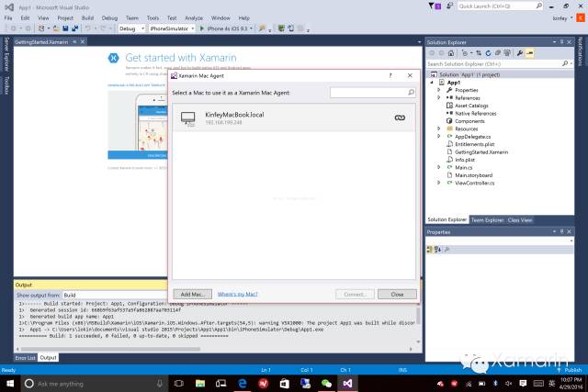Viewport: 588px width, 392px height.
Task: Click the notifications flag icon in title bar
Action: 431,6
